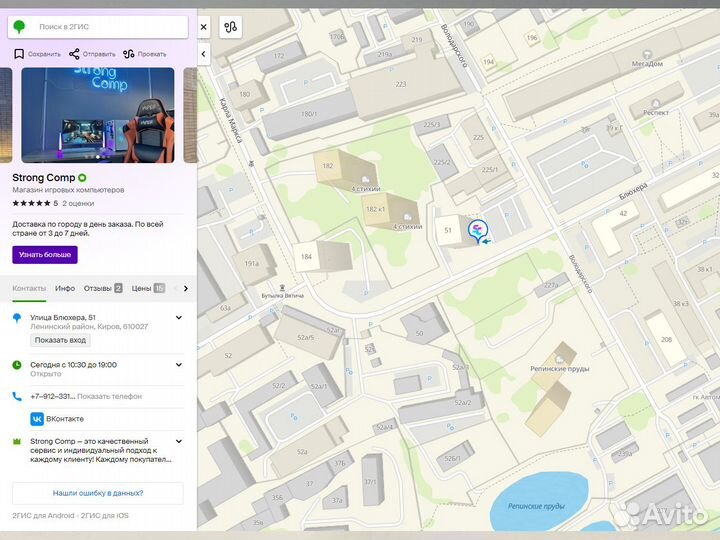Image resolution: width=720 pixels, height=540 pixels.
Task: Select building 52а/5 on map
Action: (305, 337)
